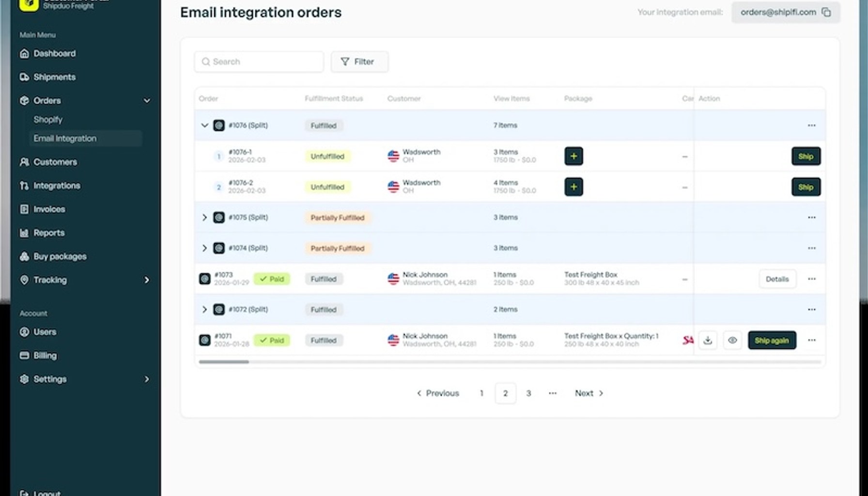The width and height of the screenshot is (868, 496).
Task: Select page 2 in pagination
Action: 505,393
